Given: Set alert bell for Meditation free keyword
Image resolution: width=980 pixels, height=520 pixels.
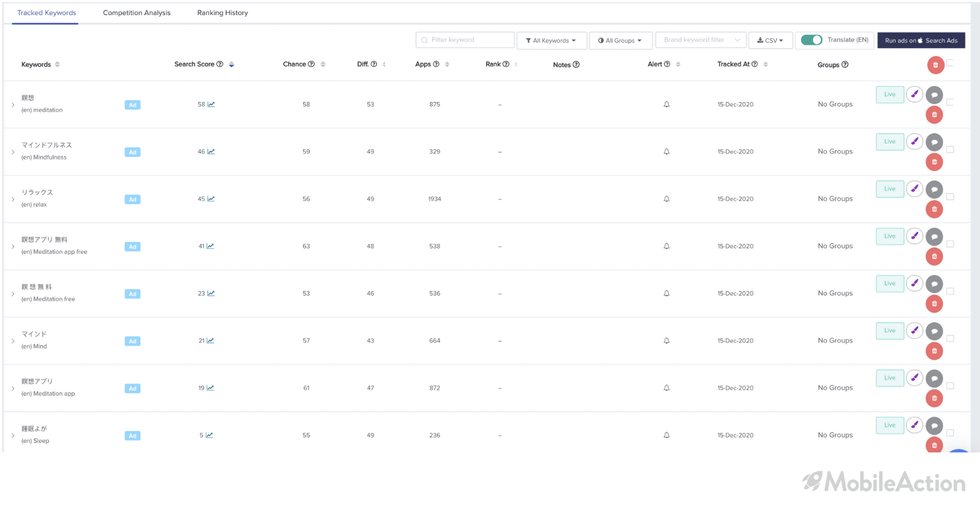Looking at the screenshot, I should click(x=667, y=293).
